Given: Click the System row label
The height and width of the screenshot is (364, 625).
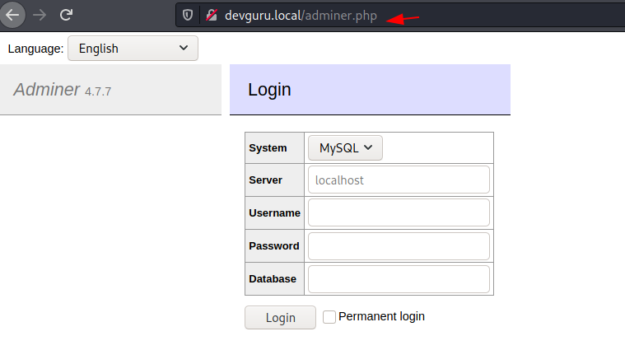Looking at the screenshot, I should [x=268, y=148].
